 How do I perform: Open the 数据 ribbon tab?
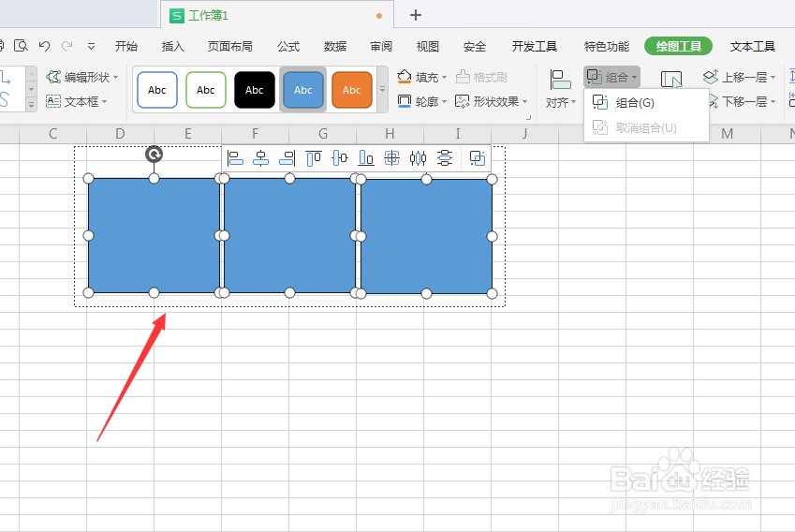(x=334, y=46)
